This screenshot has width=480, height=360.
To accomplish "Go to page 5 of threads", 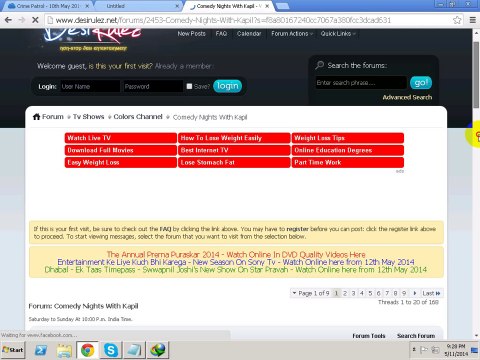I will [x=370, y=293].
